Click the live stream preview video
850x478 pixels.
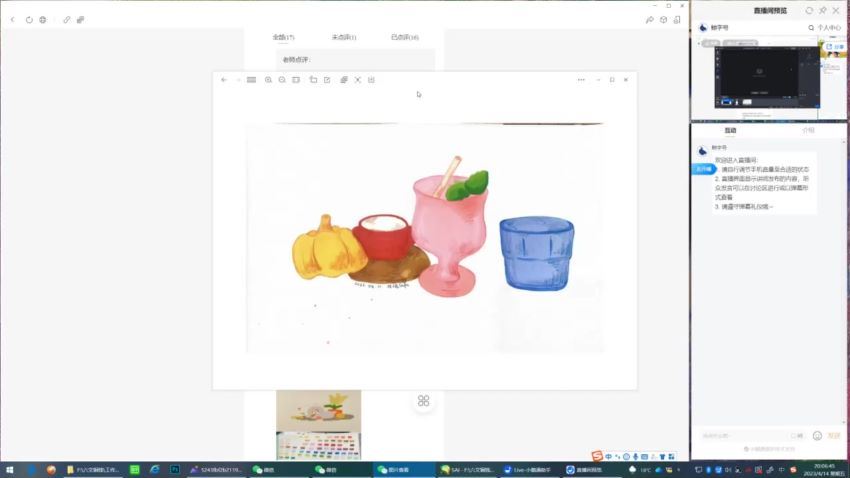pyautogui.click(x=767, y=77)
